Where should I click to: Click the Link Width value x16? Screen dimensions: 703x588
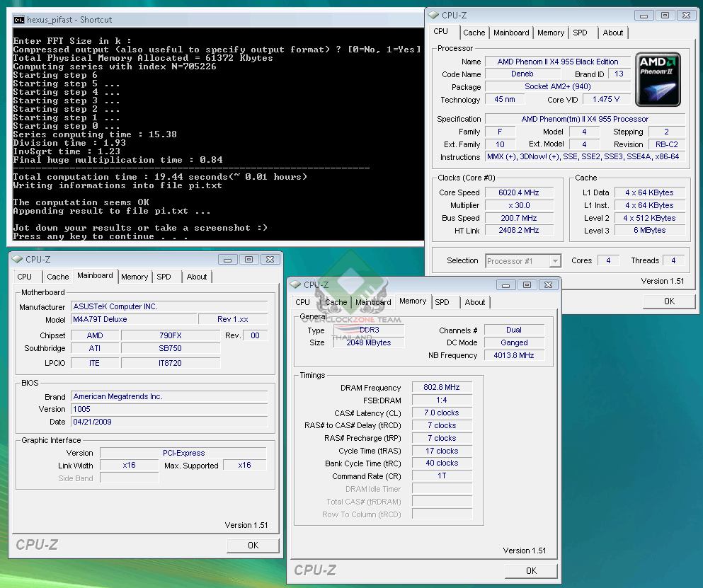[129, 465]
